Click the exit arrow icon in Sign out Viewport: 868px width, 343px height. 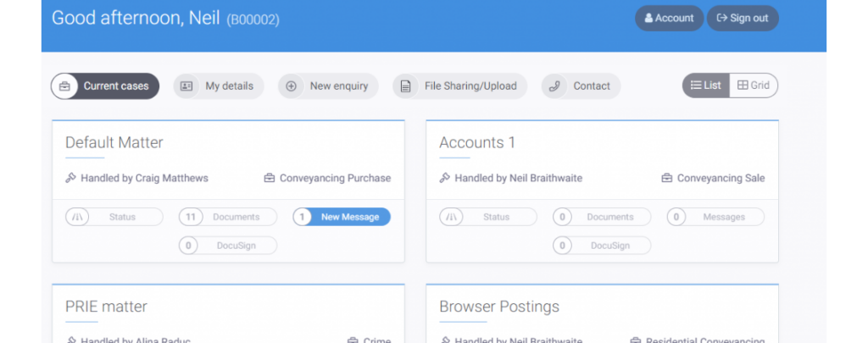coord(722,19)
